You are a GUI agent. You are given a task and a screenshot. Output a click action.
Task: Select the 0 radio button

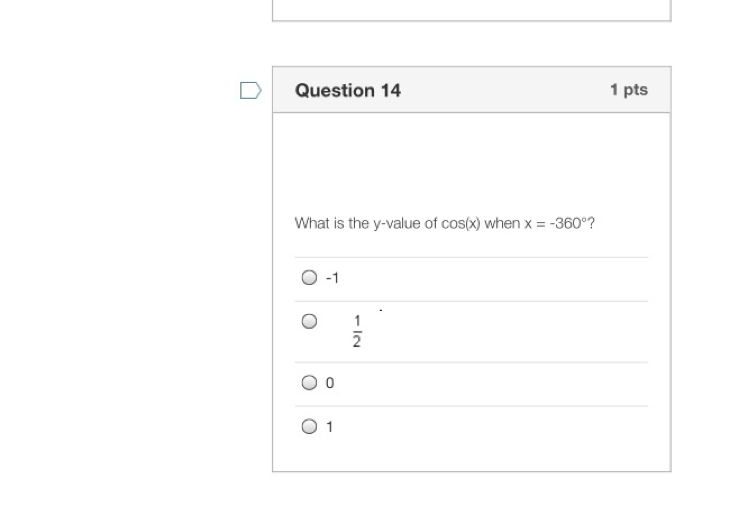310,382
